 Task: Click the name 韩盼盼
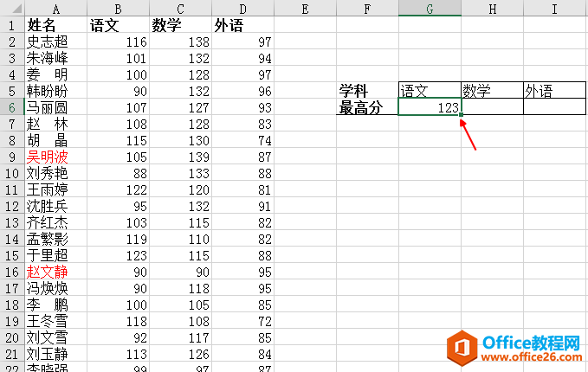[x=47, y=91]
